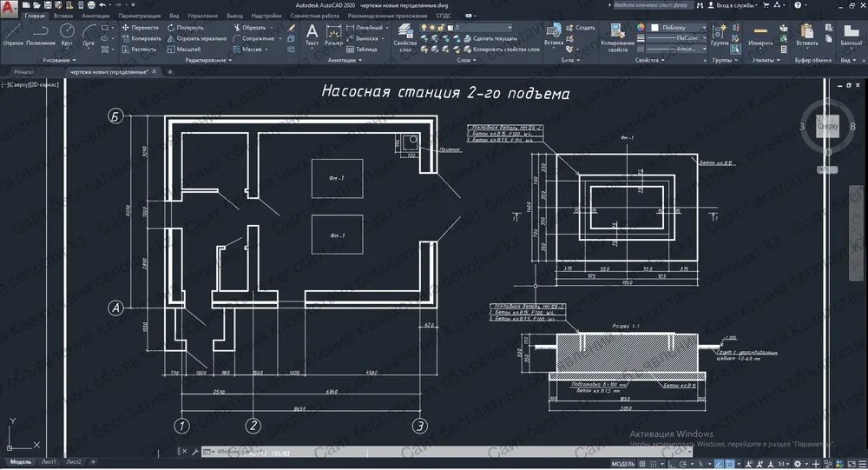Click the Массив array tool

[247, 50]
